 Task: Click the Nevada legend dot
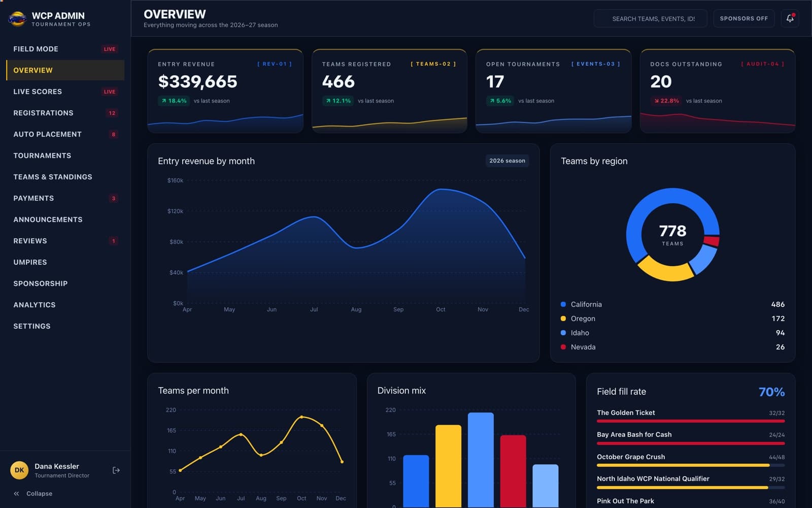[563, 347]
